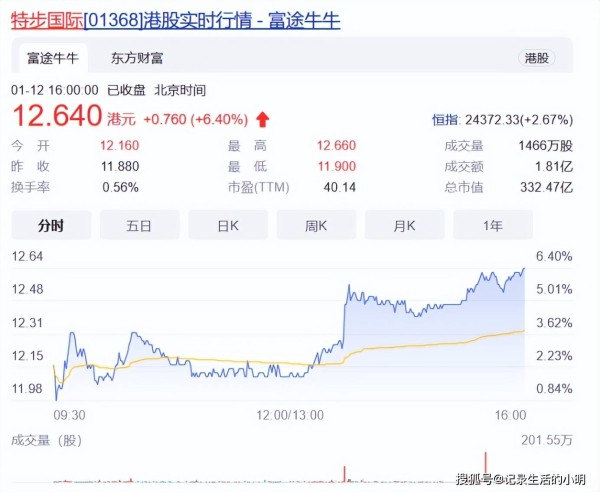Click the 最低 value 11.900
The height and width of the screenshot is (492, 600).
[337, 166]
